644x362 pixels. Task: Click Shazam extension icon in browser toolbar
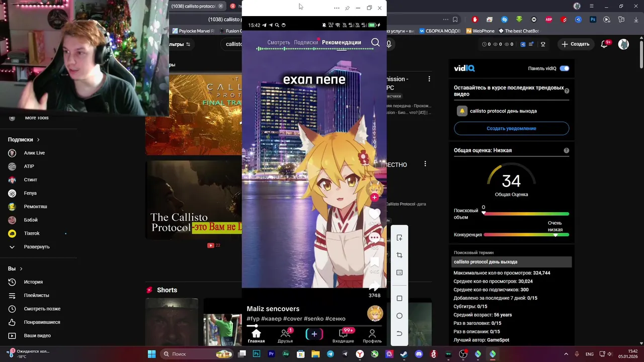pos(505,20)
